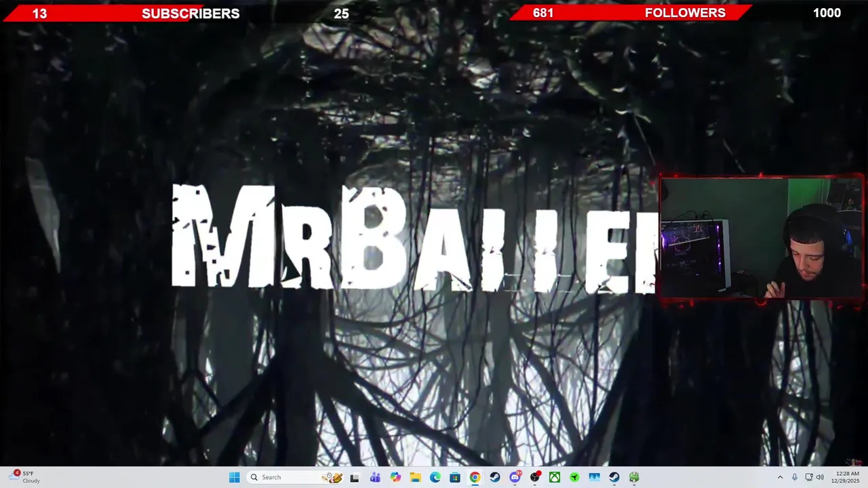
Task: Open the Windows Start menu
Action: [x=234, y=477]
